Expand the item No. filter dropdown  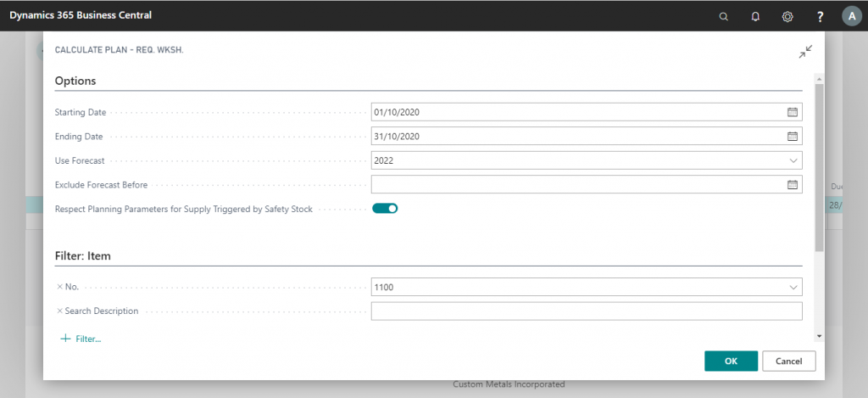click(x=793, y=287)
